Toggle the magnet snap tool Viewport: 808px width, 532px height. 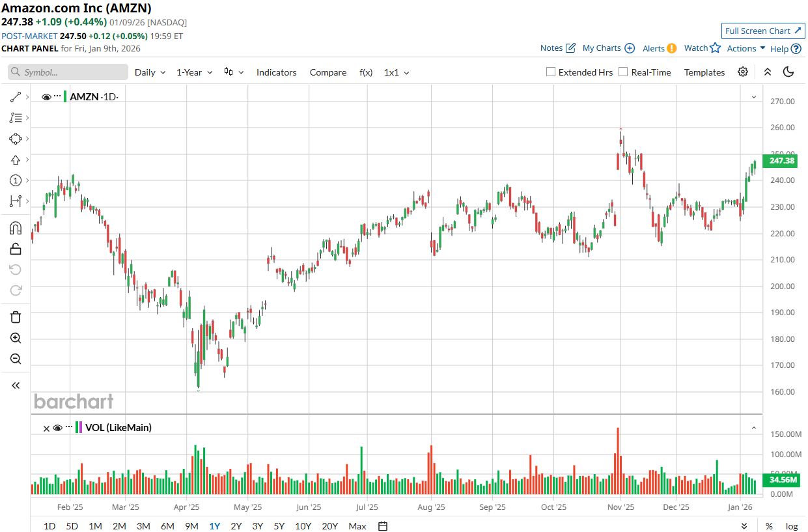(x=16, y=228)
